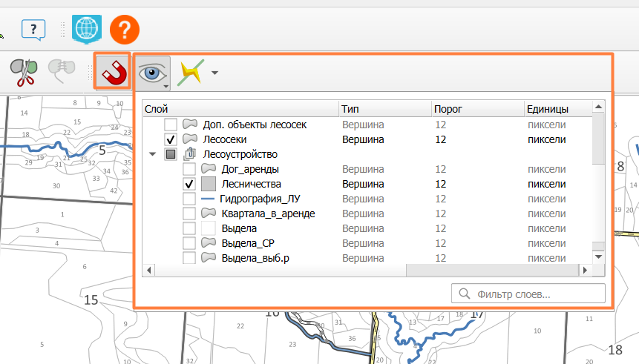Click the eye icon for advanced snapping configuration

(152, 73)
